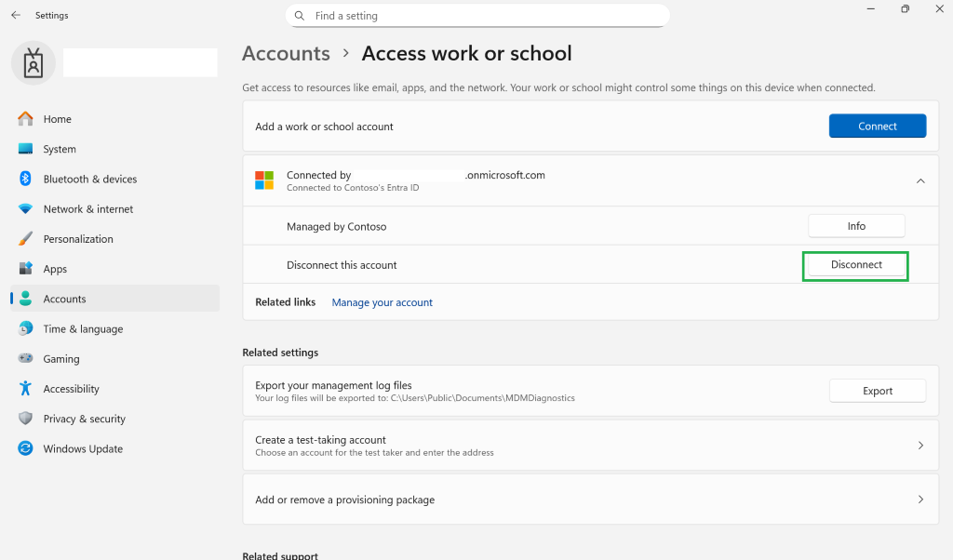
Task: Expand Add or remove a provisioning package
Action: [591, 500]
